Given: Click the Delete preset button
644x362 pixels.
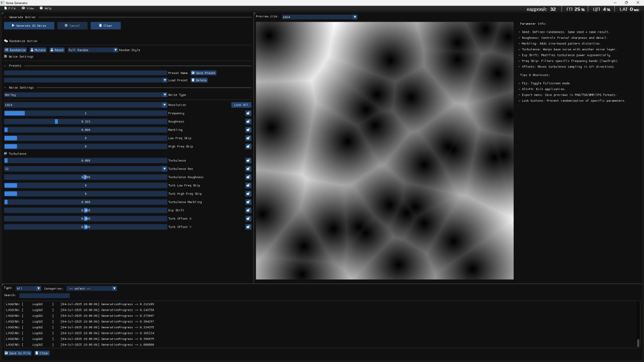Looking at the screenshot, I should (x=199, y=80).
